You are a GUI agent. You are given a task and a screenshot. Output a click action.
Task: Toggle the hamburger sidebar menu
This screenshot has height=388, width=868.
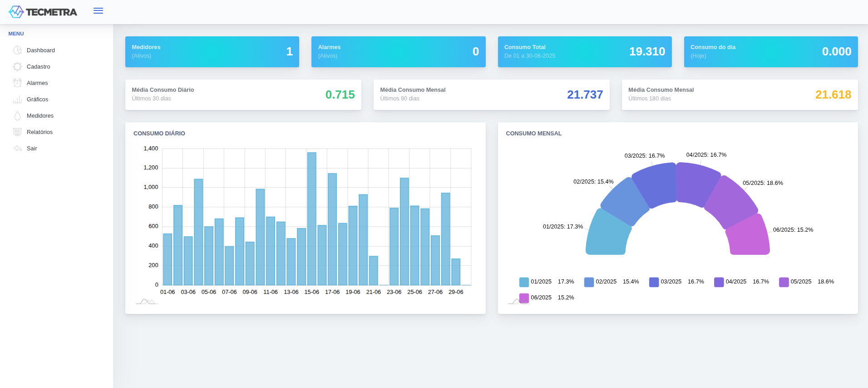pyautogui.click(x=98, y=11)
